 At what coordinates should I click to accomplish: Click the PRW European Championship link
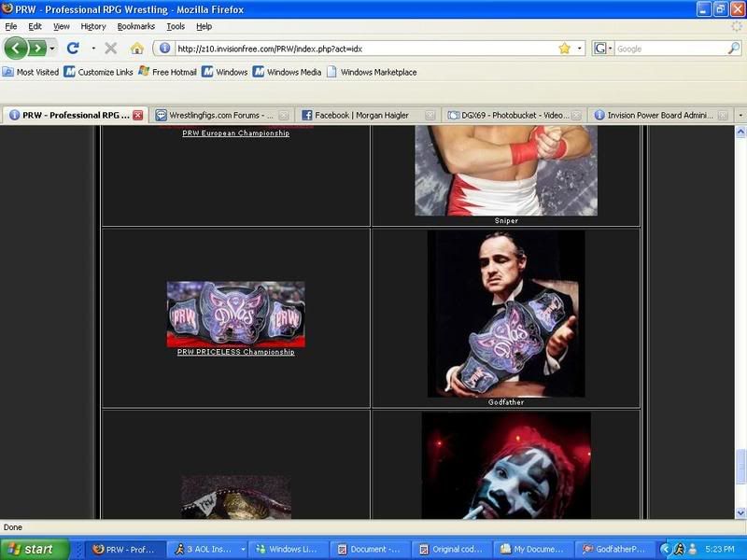click(x=235, y=133)
